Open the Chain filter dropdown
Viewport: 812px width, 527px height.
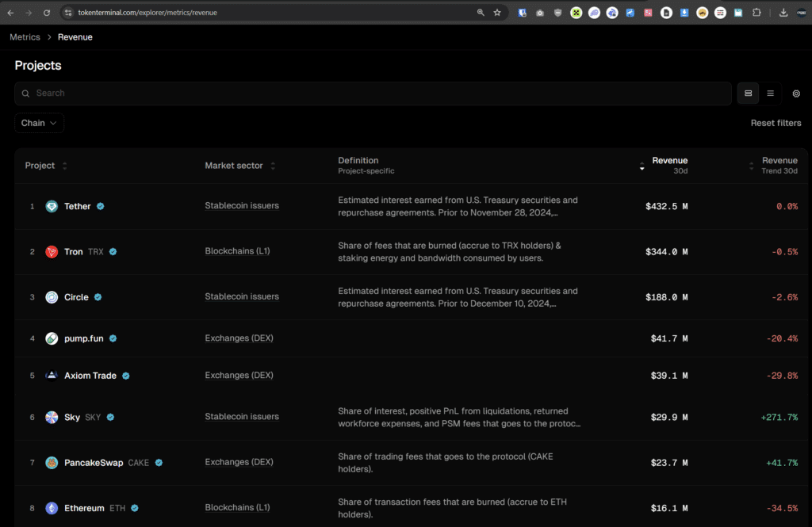pyautogui.click(x=40, y=123)
